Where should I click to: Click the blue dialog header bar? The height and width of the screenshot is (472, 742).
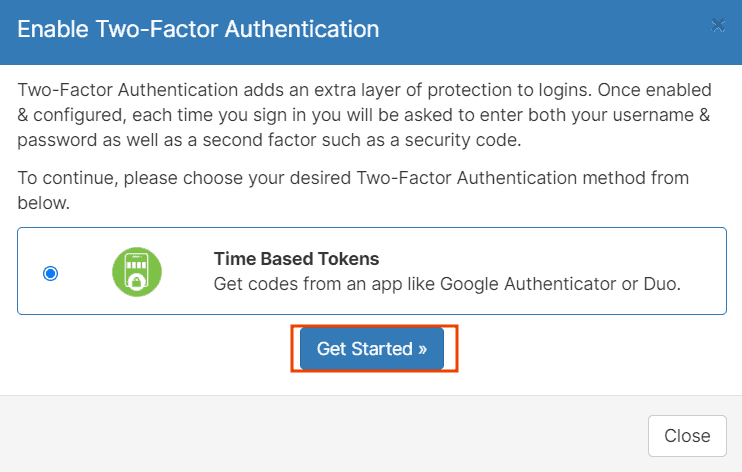pyautogui.click(x=371, y=32)
